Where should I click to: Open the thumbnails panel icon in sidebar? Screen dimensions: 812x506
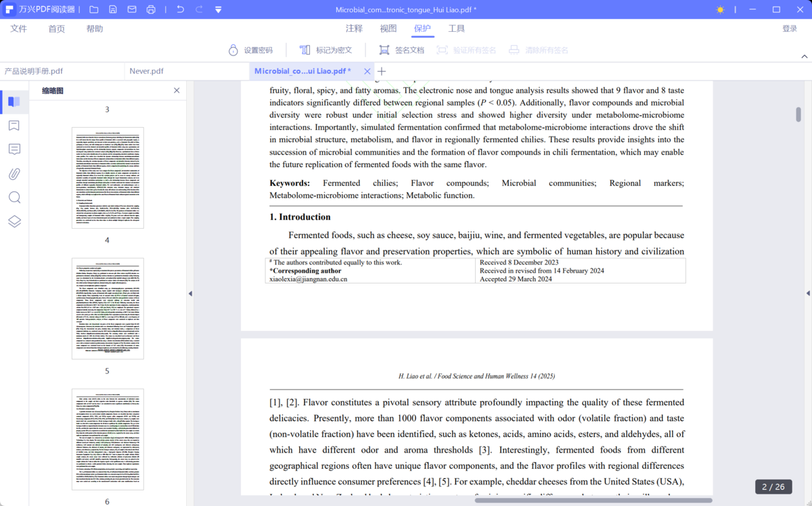click(14, 102)
